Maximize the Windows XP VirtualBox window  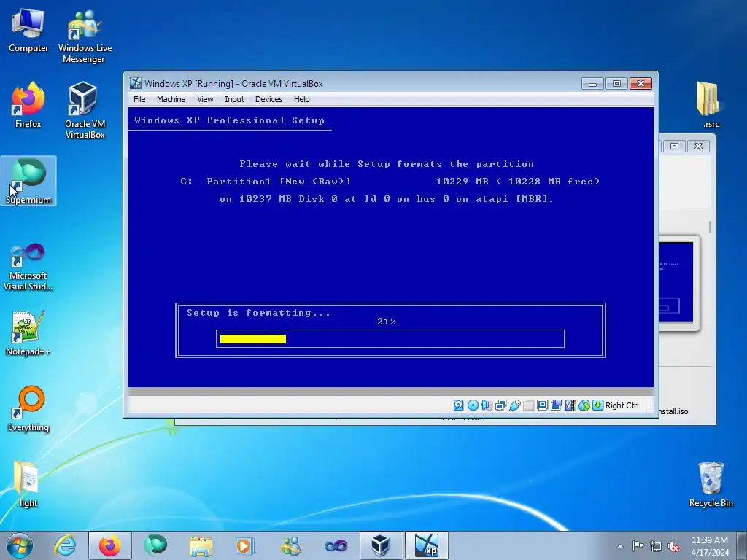click(x=616, y=84)
